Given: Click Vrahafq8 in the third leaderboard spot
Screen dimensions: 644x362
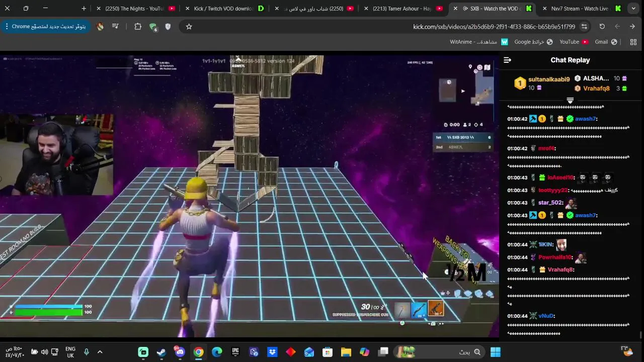Looking at the screenshot, I should coord(596,88).
